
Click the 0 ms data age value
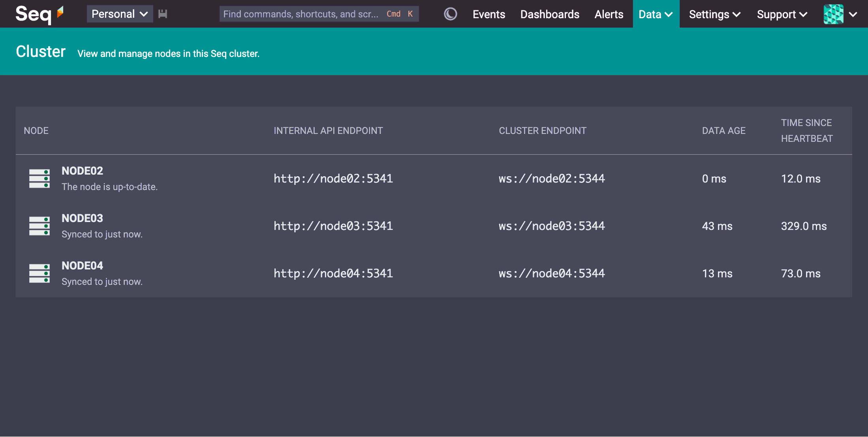714,179
